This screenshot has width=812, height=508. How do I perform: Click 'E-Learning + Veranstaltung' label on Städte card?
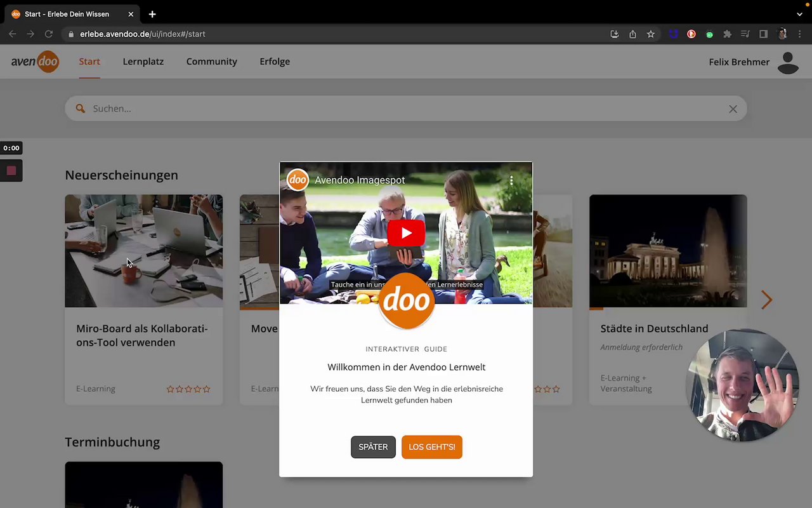(x=626, y=384)
